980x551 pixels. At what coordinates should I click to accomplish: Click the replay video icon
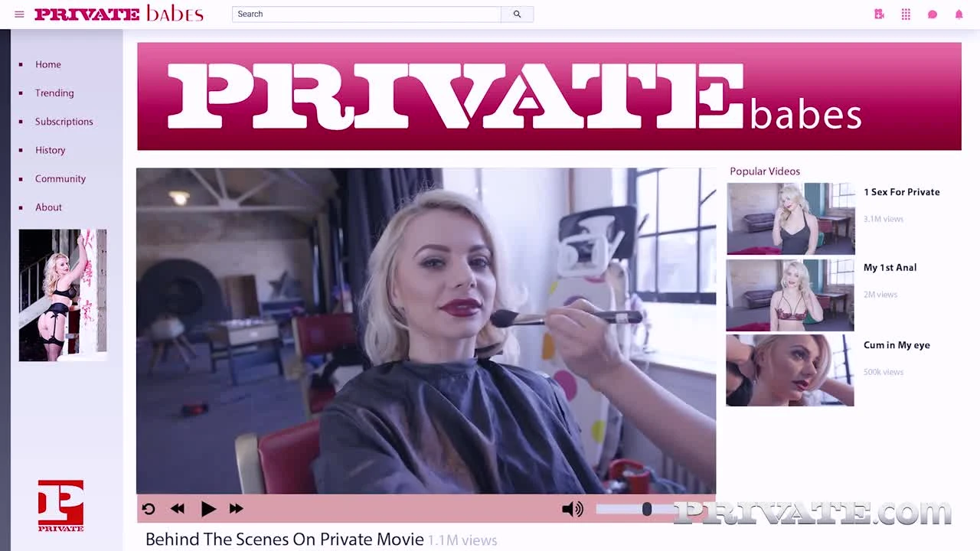coord(149,508)
